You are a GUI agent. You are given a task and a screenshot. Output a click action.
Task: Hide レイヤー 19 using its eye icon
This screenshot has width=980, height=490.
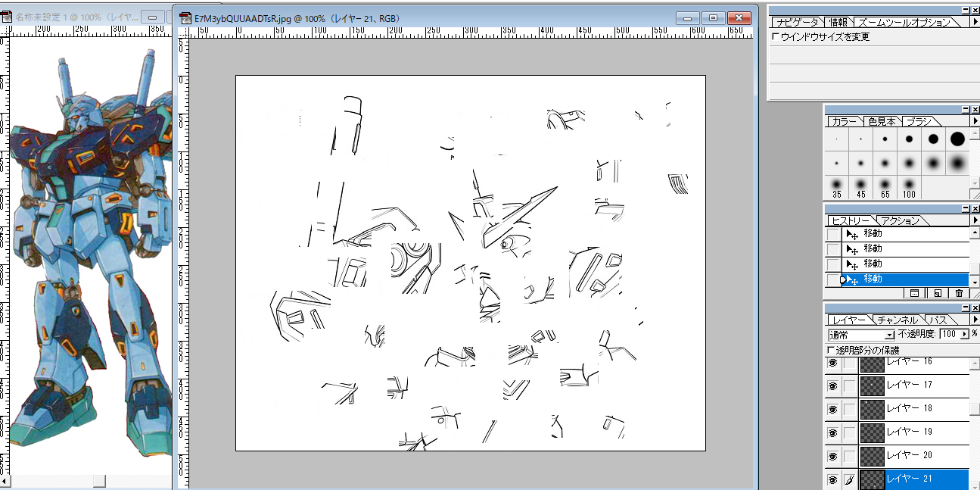(x=833, y=432)
